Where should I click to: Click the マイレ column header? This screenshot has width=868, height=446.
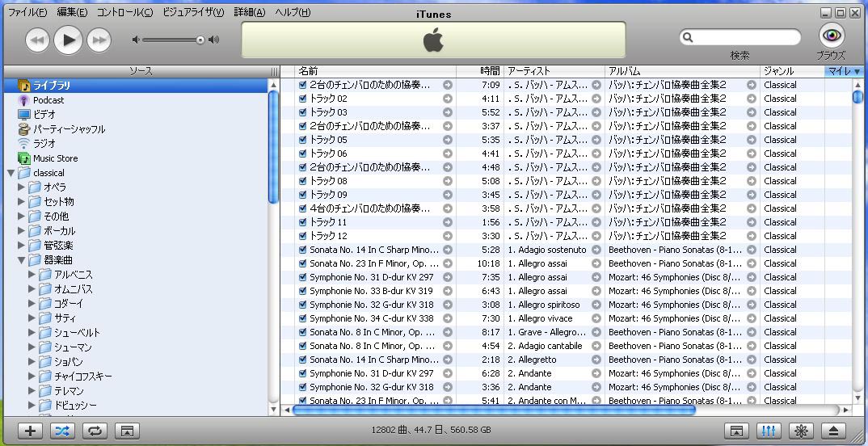(845, 71)
